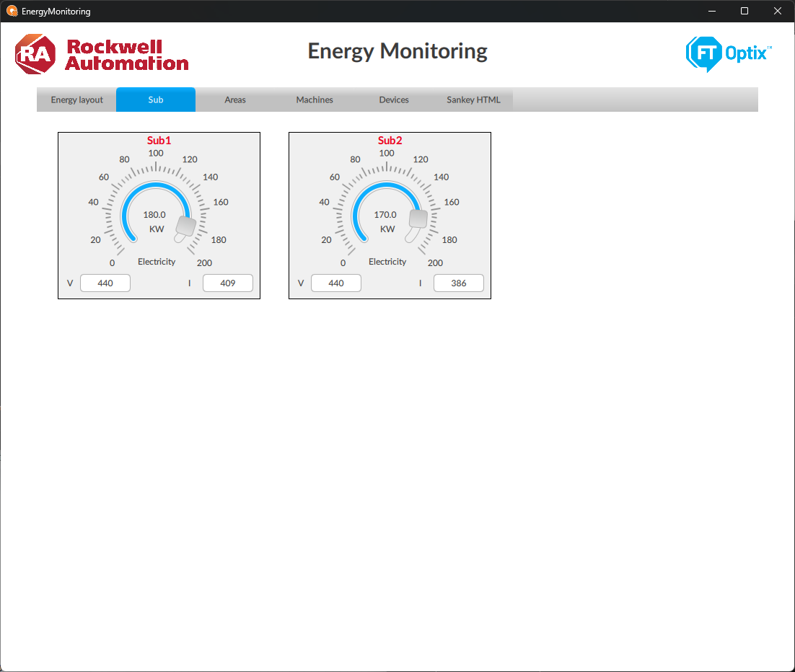Click the Sub1 panel title
This screenshot has height=672, width=795.
pos(159,141)
